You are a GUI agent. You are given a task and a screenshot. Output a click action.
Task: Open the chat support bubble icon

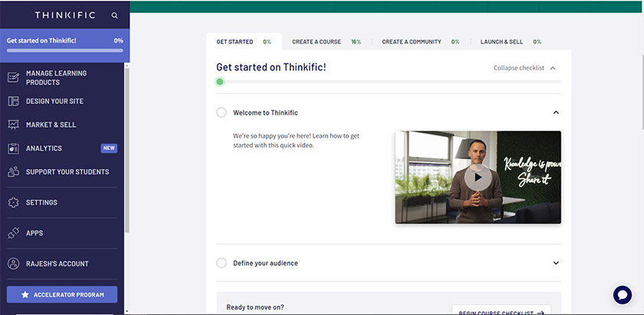pyautogui.click(x=623, y=295)
